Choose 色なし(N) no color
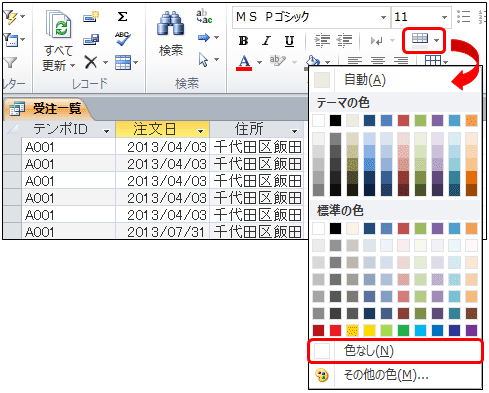The width and height of the screenshot is (489, 393). (395, 351)
